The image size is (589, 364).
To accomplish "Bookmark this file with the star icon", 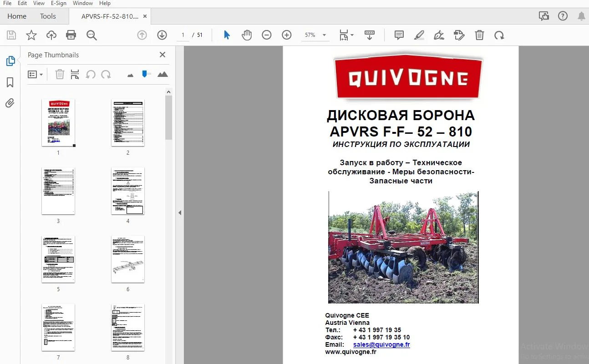I will point(31,35).
